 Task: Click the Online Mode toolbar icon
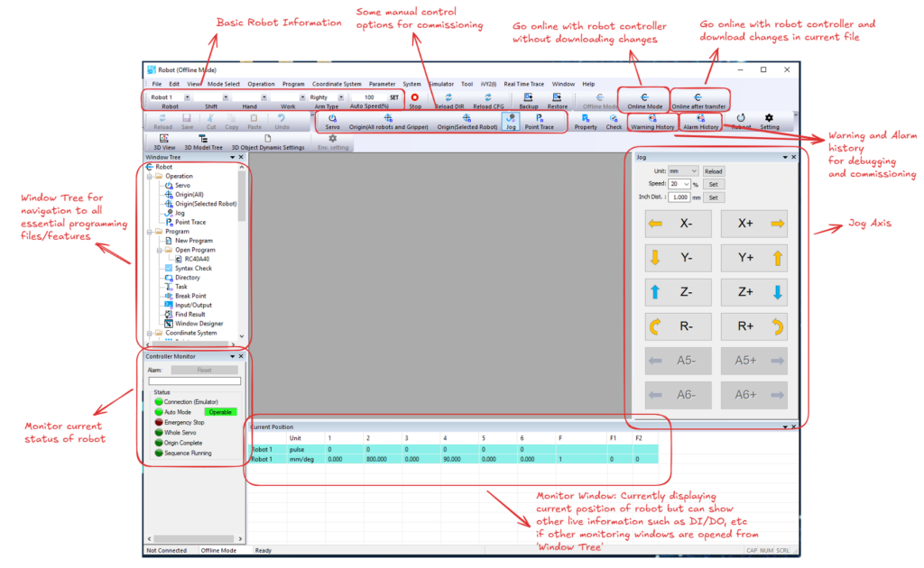pyautogui.click(x=644, y=99)
